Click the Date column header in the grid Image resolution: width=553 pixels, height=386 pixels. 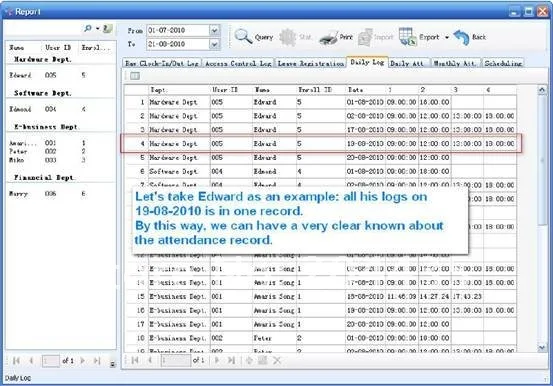tap(365, 90)
